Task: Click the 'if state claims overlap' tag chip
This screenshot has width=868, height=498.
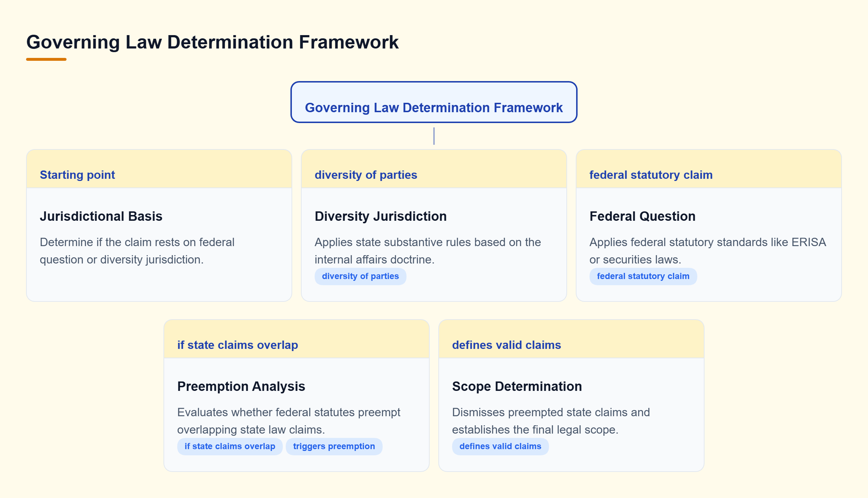Action: pyautogui.click(x=230, y=446)
